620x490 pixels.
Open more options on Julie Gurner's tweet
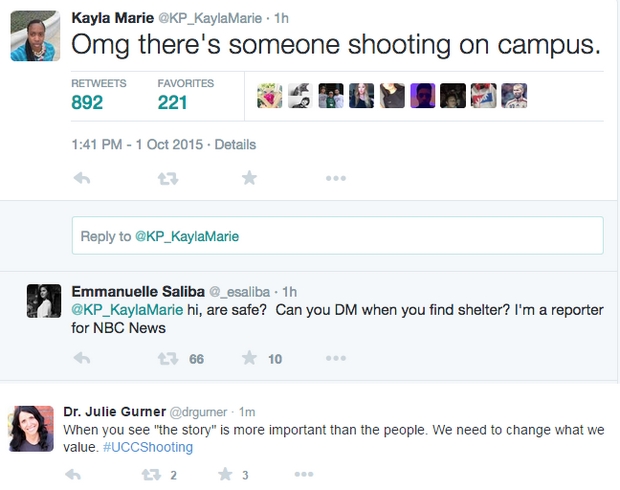303,475
